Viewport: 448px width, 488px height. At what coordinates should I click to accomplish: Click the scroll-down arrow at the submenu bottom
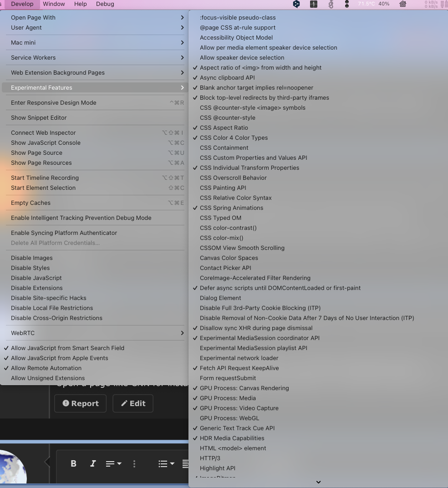(318, 482)
